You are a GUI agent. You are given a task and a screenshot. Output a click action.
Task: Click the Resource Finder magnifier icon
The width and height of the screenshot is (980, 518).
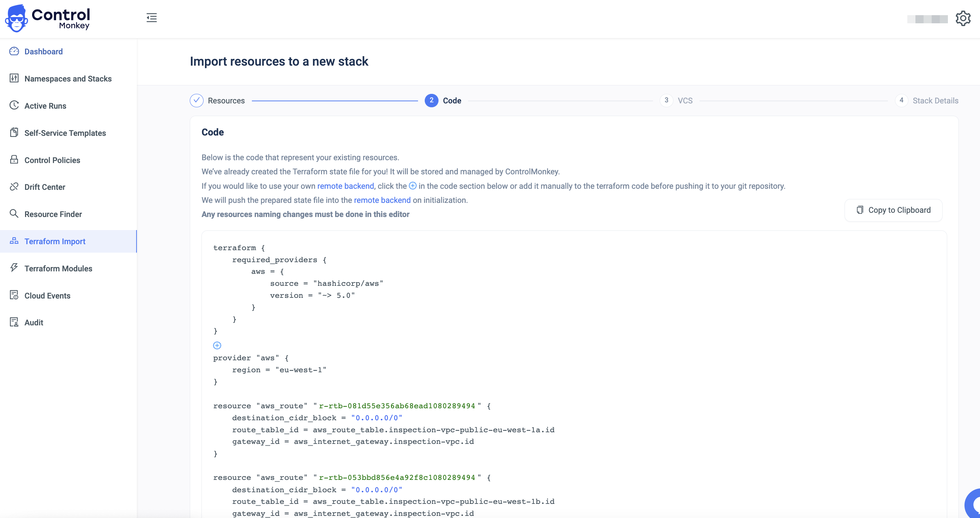tap(14, 213)
